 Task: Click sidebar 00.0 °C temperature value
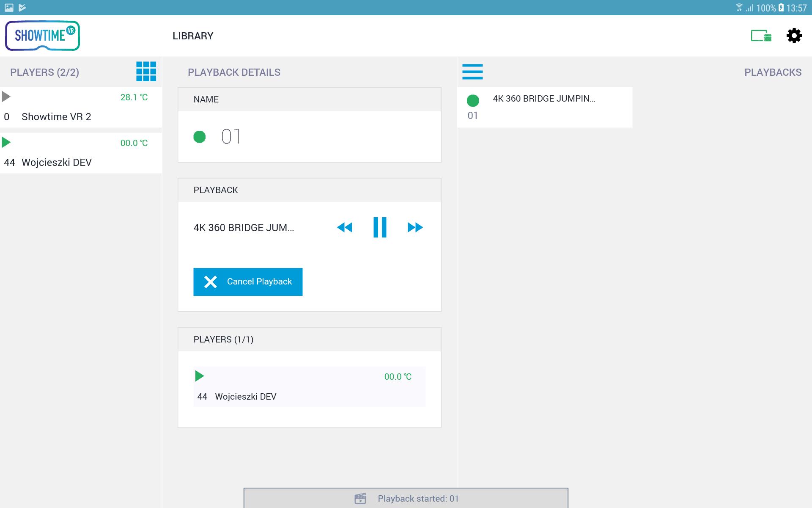[x=134, y=143]
